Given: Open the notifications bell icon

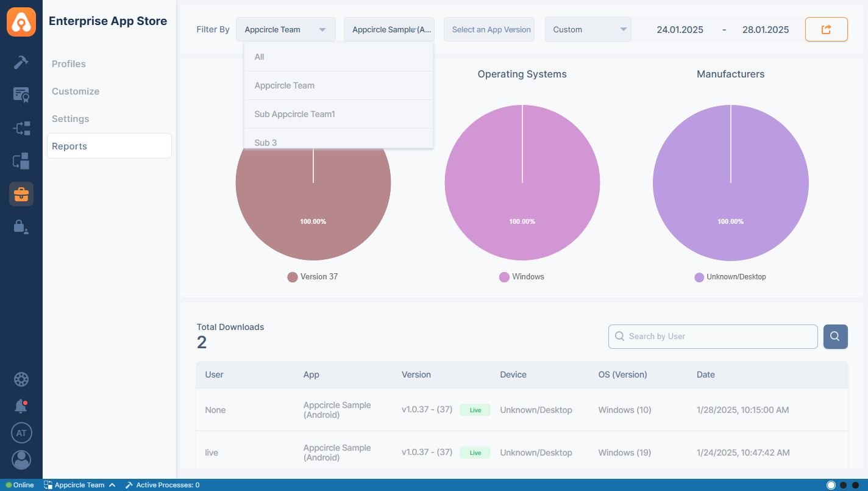Looking at the screenshot, I should point(21,406).
